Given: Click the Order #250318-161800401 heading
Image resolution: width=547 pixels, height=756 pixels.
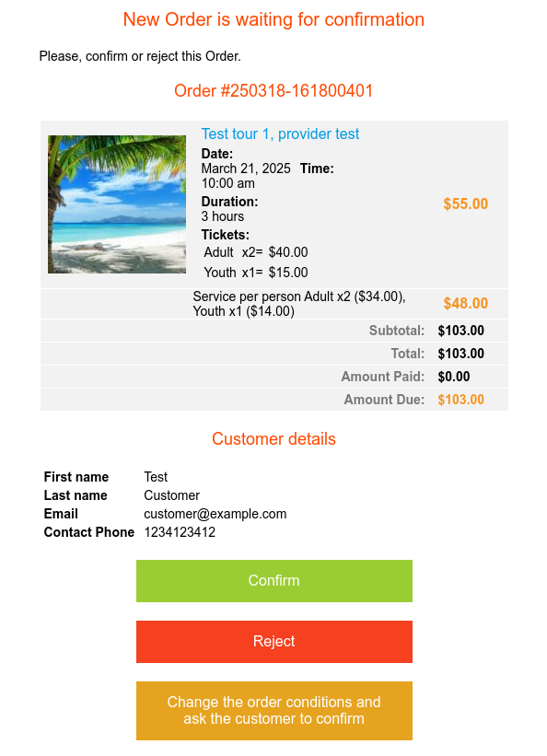Looking at the screenshot, I should coord(273,90).
